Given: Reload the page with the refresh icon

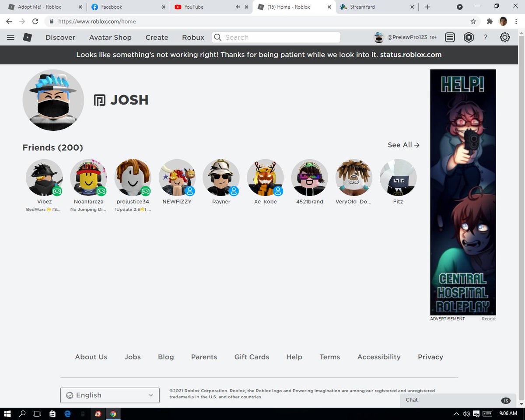Looking at the screenshot, I should [x=35, y=21].
